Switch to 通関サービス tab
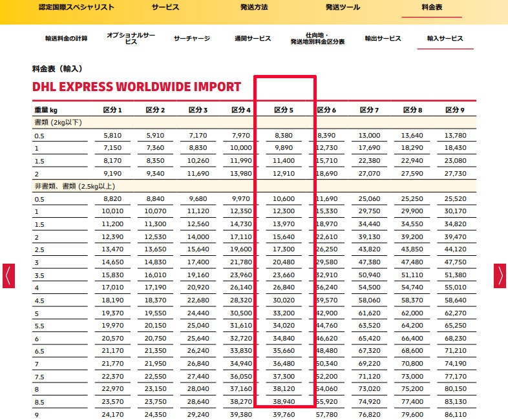This screenshot has height=420, width=508. (x=253, y=39)
